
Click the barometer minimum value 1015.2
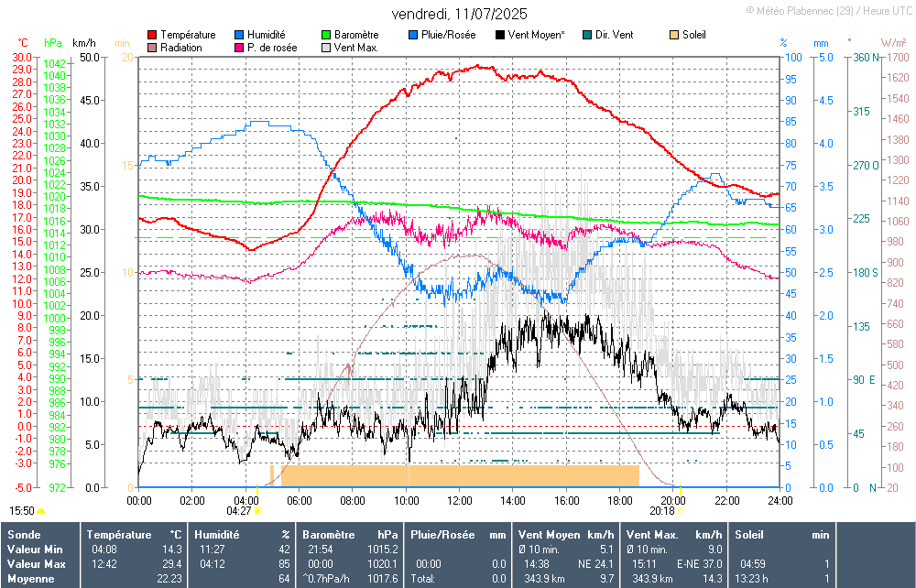coord(383,550)
